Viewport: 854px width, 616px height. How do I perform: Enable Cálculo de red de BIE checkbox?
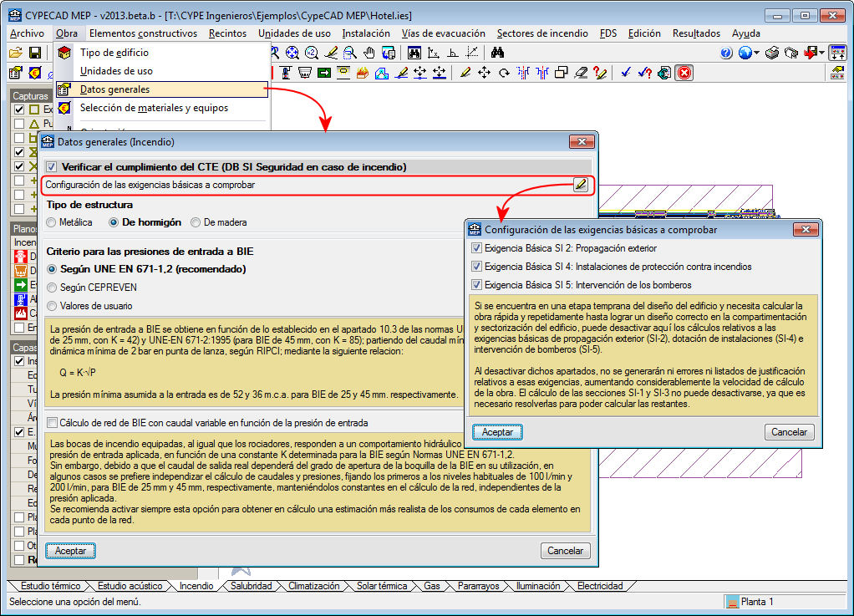coord(53,423)
